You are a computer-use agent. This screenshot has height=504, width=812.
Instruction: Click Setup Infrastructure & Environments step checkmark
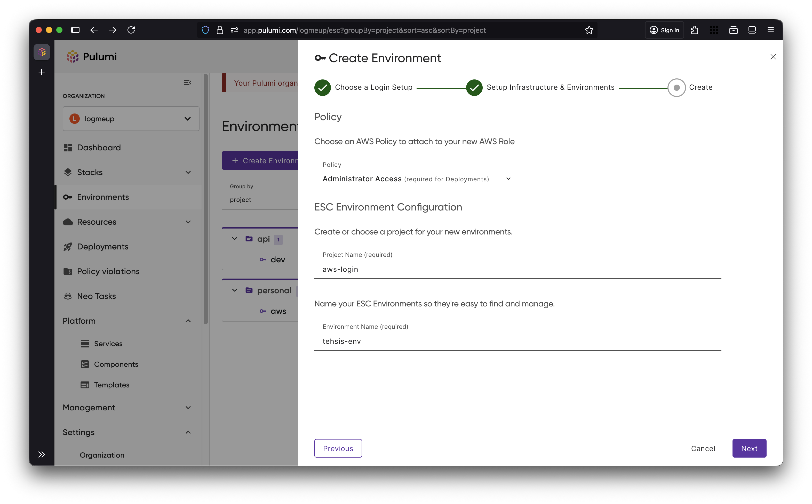(474, 87)
